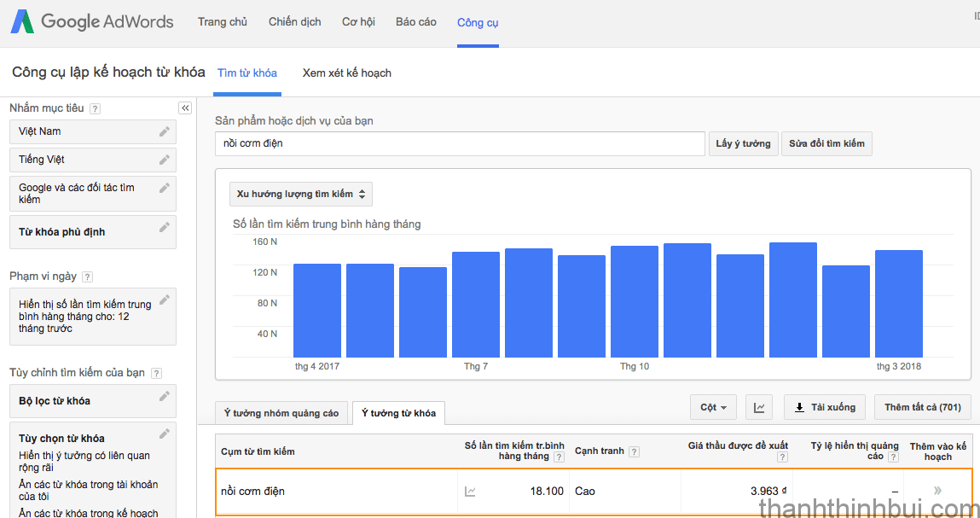
Task: Edit the date range pencil under Phạm vi ngày
Action: pyautogui.click(x=165, y=300)
